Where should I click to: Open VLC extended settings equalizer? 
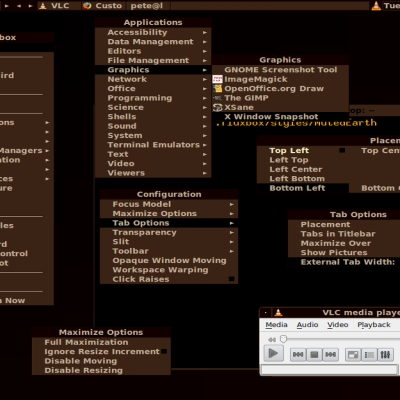coord(385,354)
